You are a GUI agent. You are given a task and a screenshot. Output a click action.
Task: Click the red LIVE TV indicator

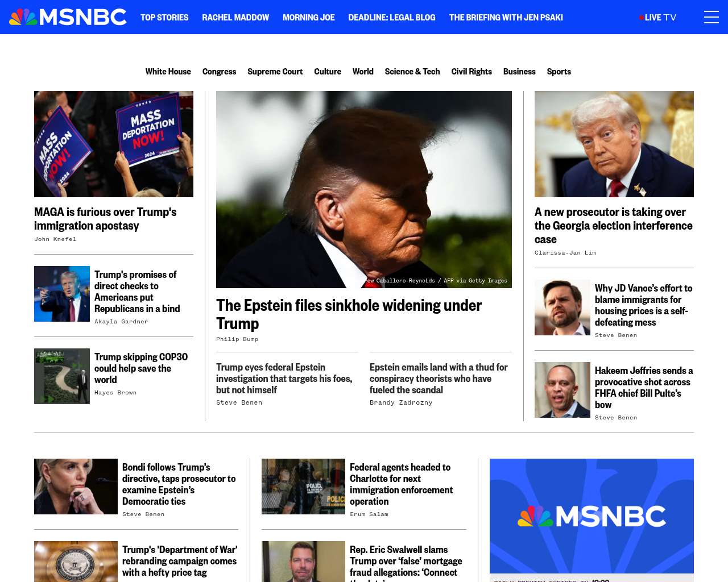coord(657,18)
